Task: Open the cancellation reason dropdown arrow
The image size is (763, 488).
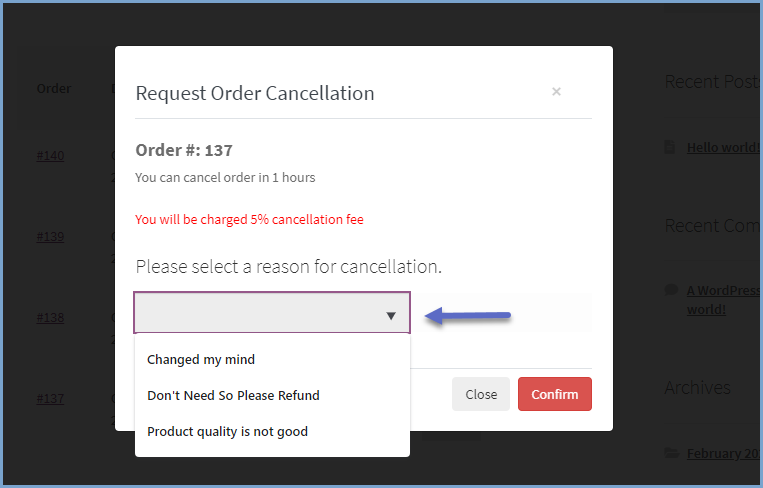Action: [x=391, y=316]
